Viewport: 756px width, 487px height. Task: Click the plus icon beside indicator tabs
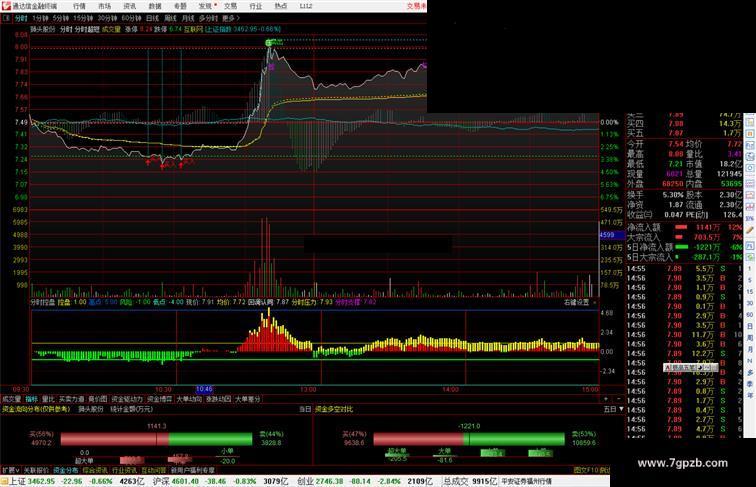coord(606,399)
